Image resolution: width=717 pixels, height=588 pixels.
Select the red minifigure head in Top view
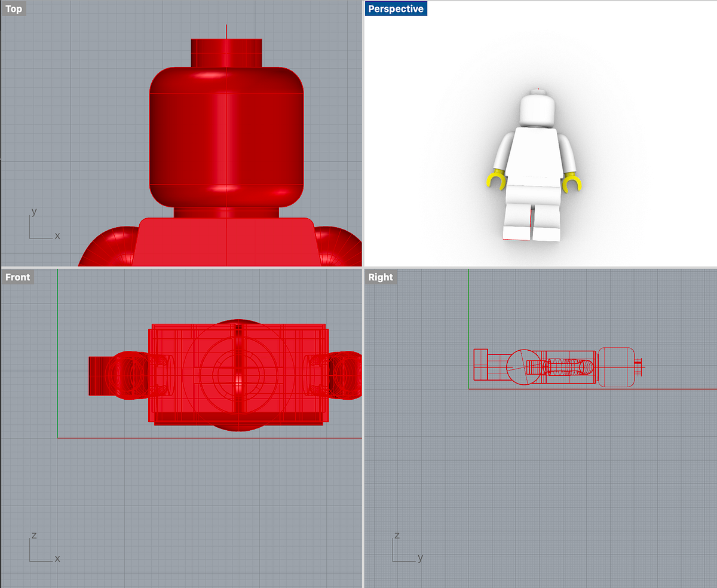226,136
